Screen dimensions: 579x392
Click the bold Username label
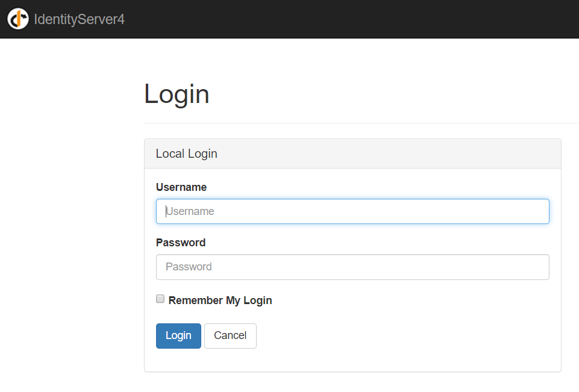point(181,187)
